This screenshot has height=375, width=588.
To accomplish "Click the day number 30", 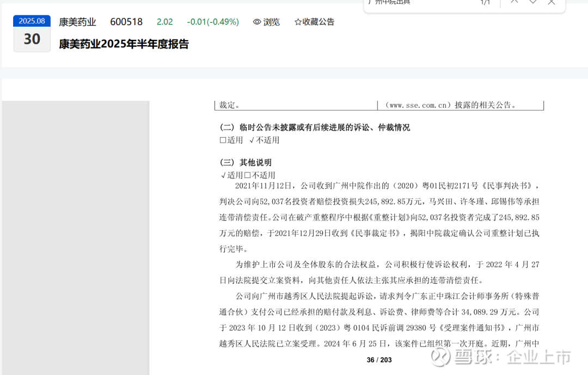I will [x=32, y=39].
